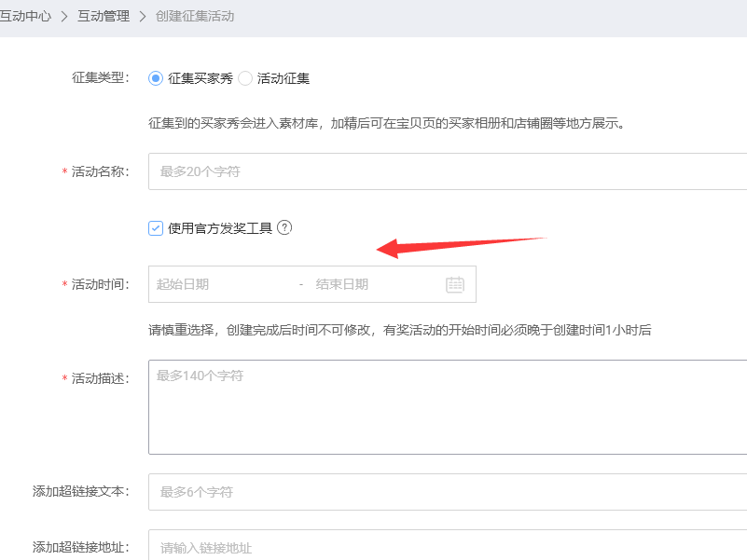
Task: Click the 活动时间 label
Action: tap(101, 284)
